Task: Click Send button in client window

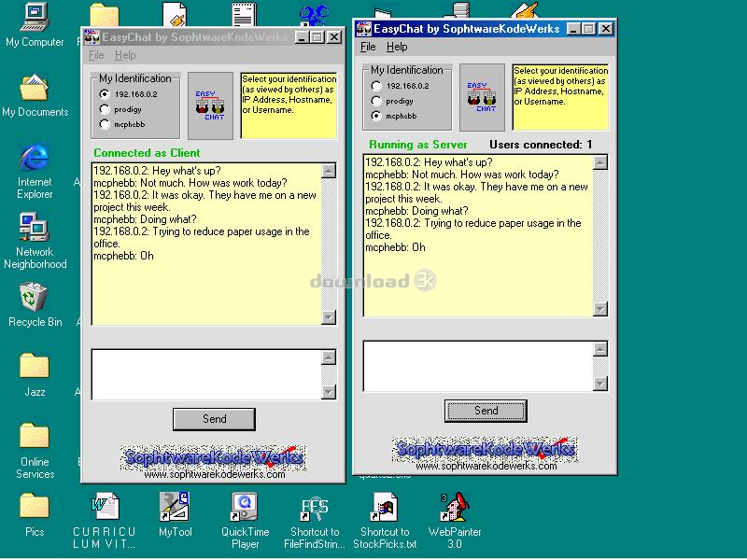Action: [215, 419]
